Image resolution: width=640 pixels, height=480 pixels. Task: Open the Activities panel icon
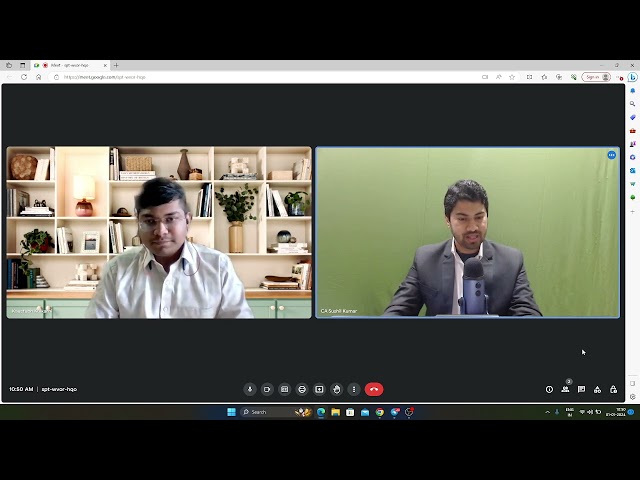[x=598, y=389]
